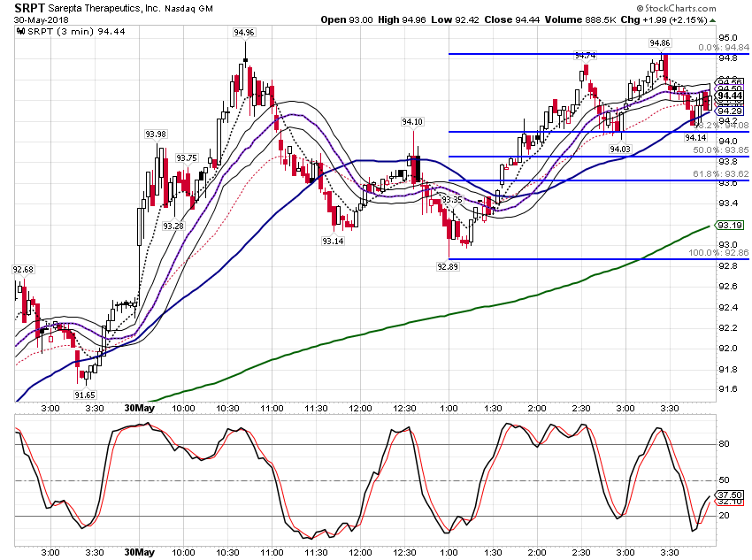Click the 91.65 low price annotation
This screenshot has width=752, height=560.
pos(85,395)
